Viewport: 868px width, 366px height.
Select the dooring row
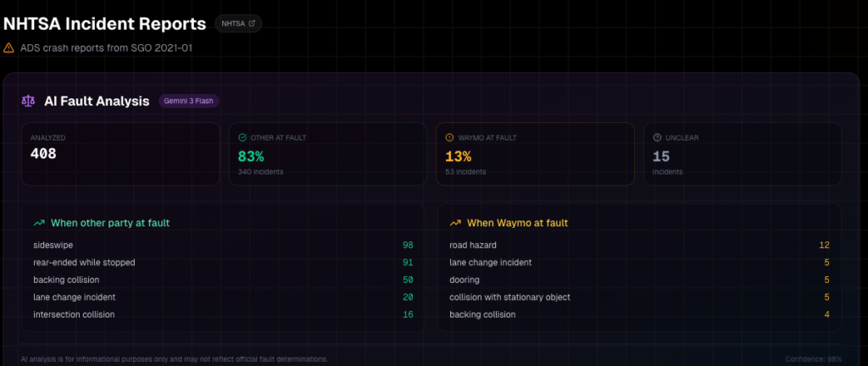click(x=638, y=280)
